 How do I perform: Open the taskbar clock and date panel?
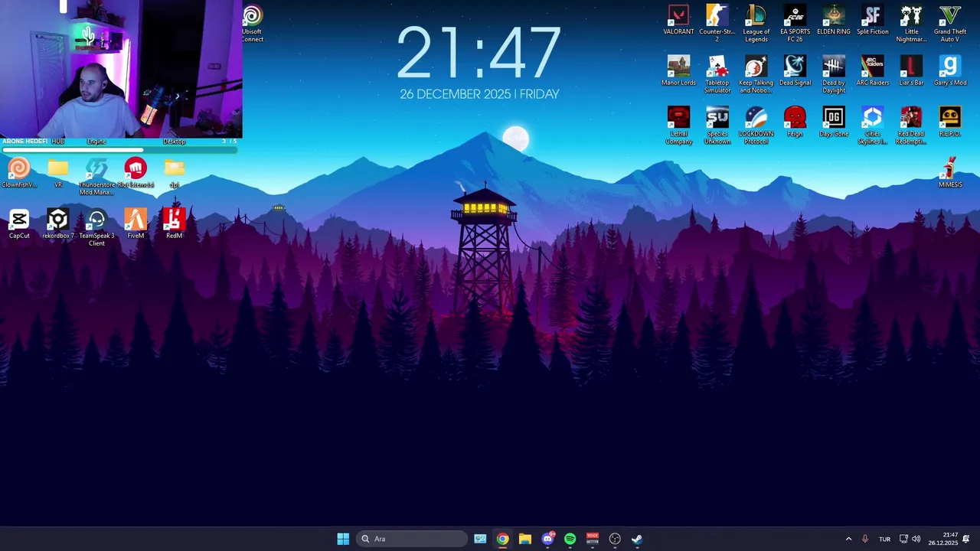[943, 539]
